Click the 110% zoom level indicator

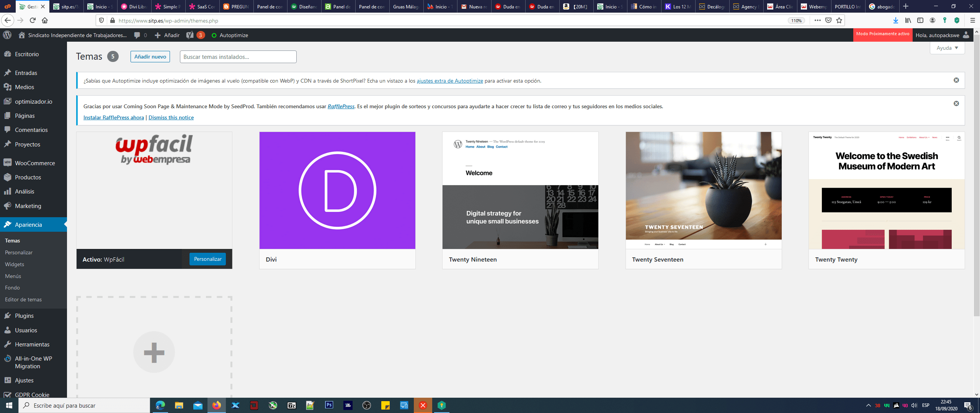coord(796,21)
